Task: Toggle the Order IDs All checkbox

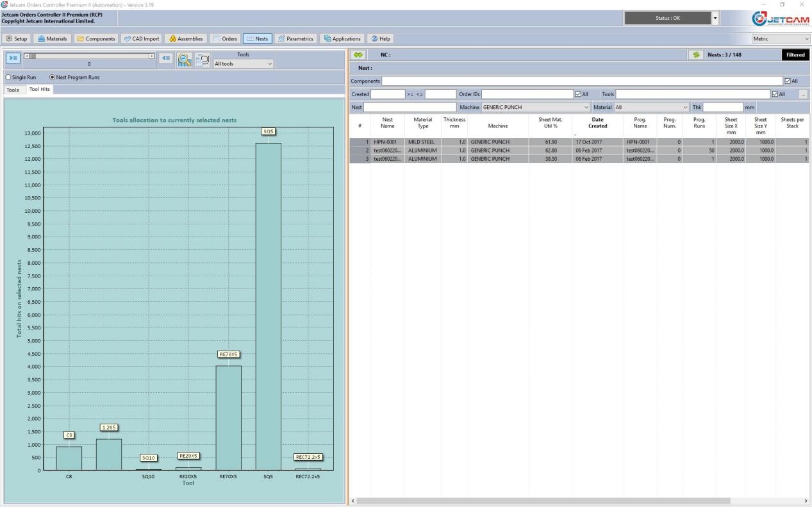Action: [579, 94]
